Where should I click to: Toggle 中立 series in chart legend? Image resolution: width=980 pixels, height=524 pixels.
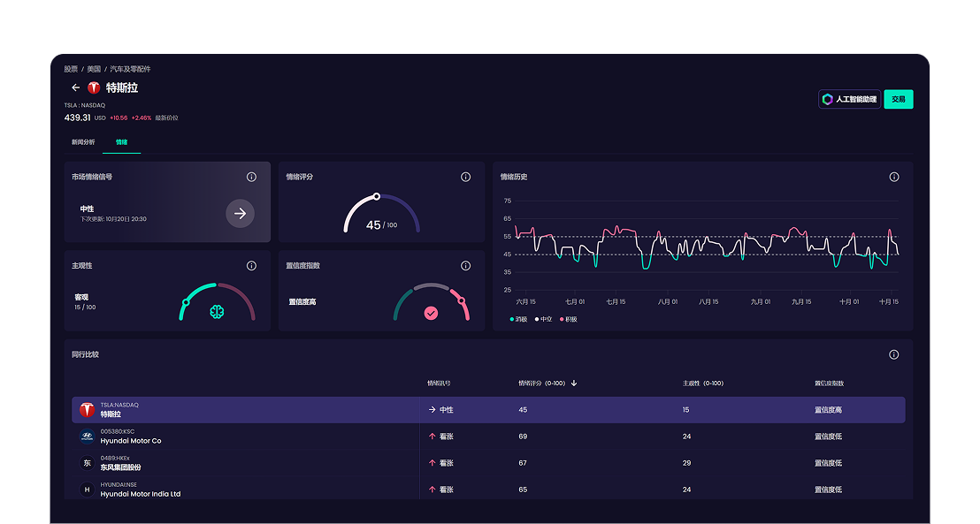[543, 319]
